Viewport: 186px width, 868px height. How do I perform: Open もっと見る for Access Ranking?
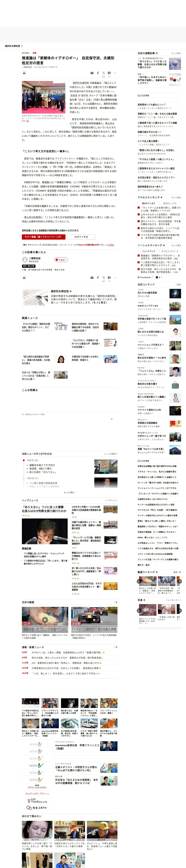click(x=176, y=197)
